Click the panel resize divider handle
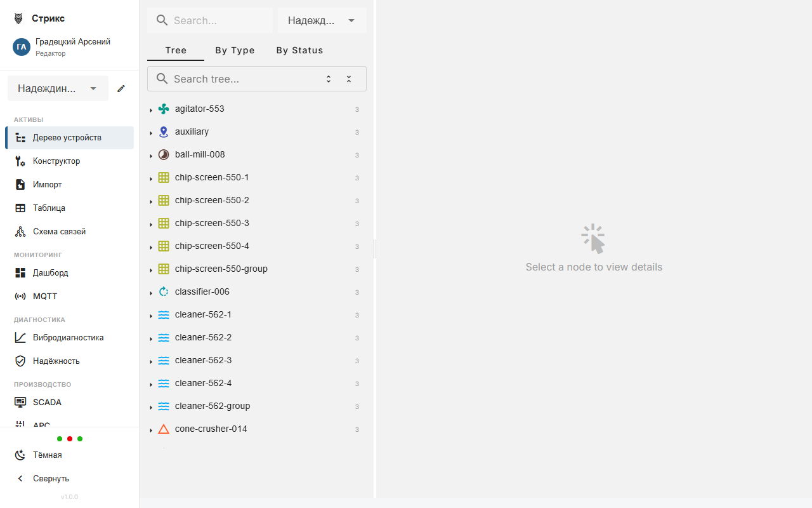The image size is (812, 508). [375, 249]
